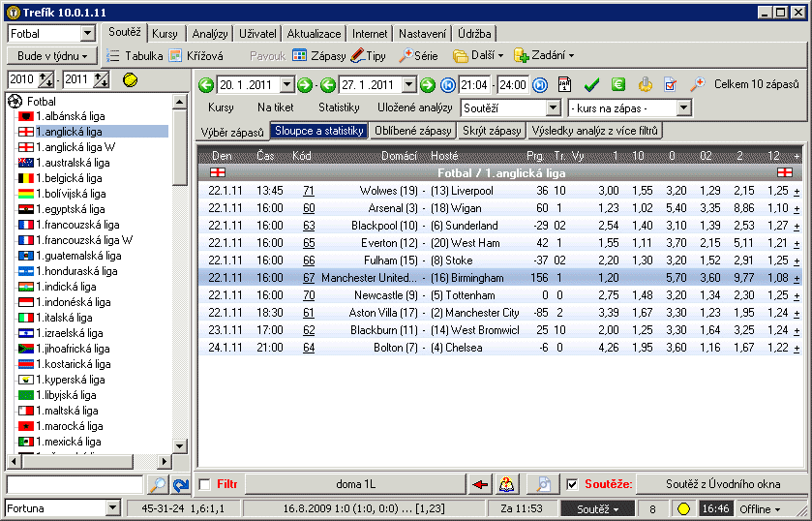
Task: Open the Tipy tips tool
Action: (368, 55)
